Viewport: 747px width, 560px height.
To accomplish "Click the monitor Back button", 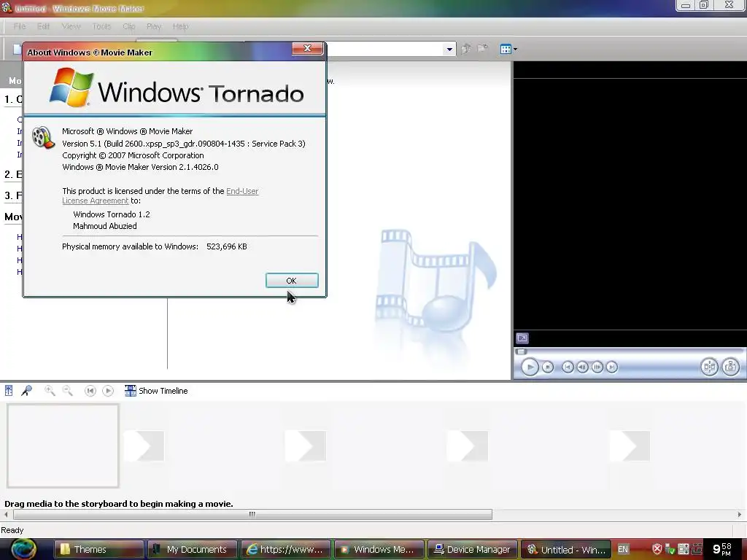I will coord(568,367).
